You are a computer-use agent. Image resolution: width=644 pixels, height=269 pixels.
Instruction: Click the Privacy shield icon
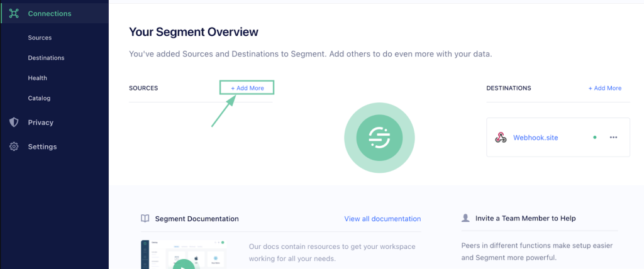pyautogui.click(x=14, y=123)
